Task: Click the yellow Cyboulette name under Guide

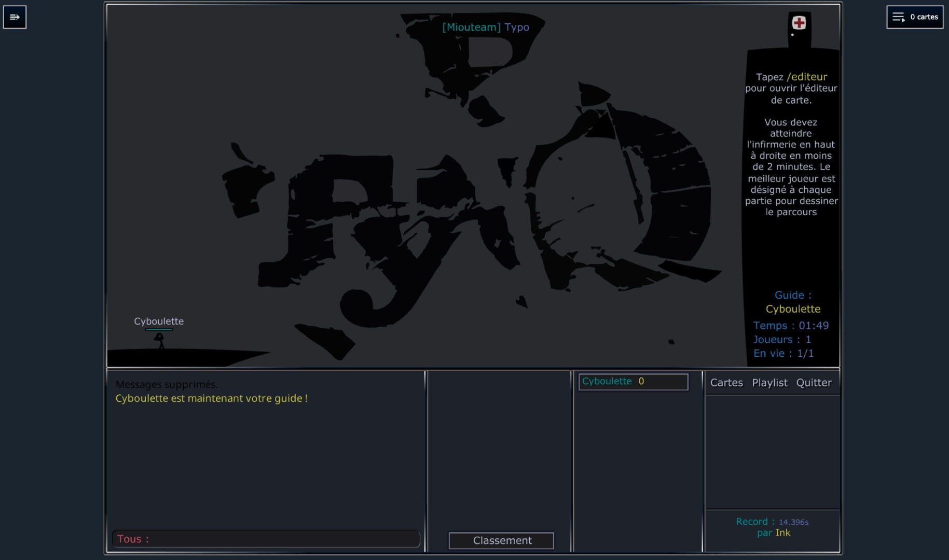Action: point(793,309)
